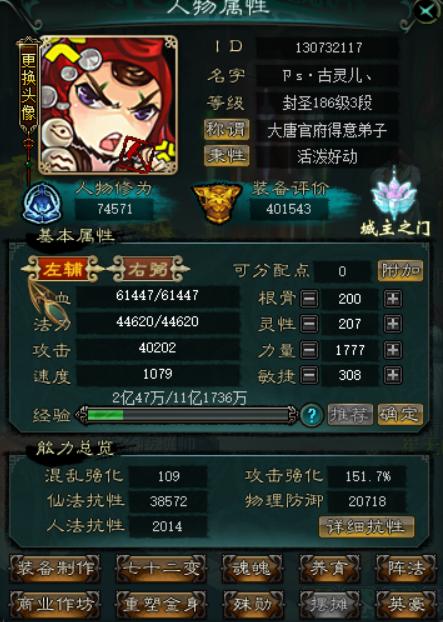Open the 七十二变 menu
The image size is (443, 622).
click(x=161, y=568)
